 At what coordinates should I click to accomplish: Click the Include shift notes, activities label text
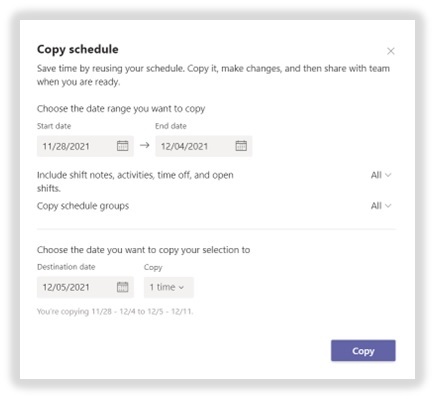[x=135, y=182]
